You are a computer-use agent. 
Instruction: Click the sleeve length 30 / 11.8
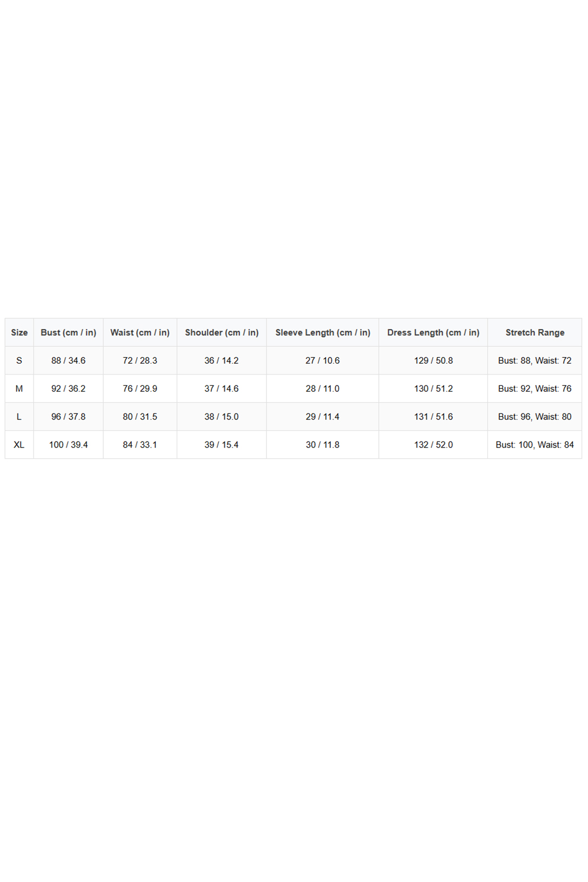click(323, 445)
